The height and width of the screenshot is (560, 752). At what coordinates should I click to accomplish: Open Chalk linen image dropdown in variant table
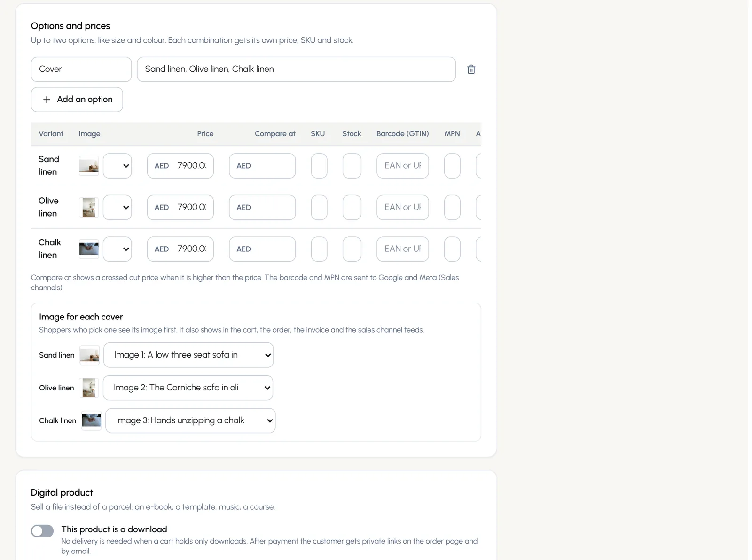pos(117,249)
